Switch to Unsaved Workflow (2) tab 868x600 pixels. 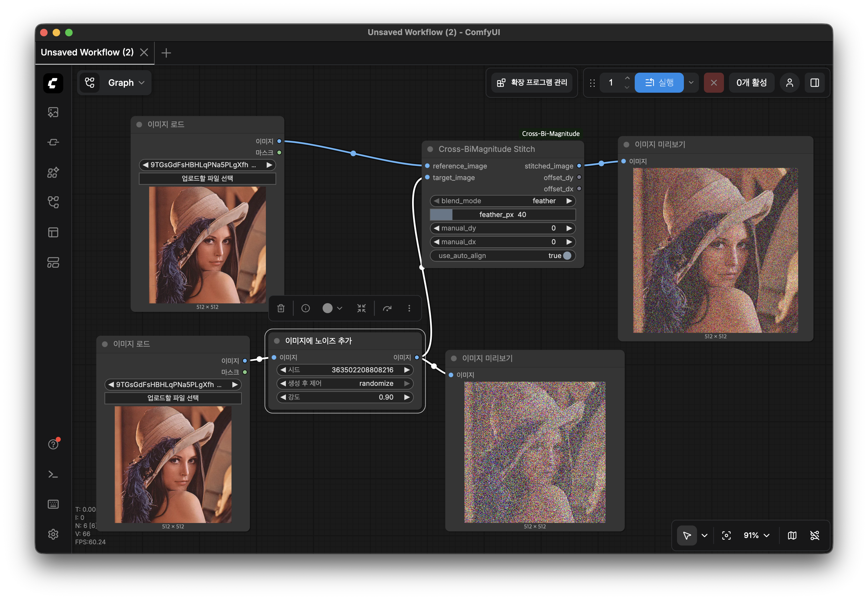87,52
